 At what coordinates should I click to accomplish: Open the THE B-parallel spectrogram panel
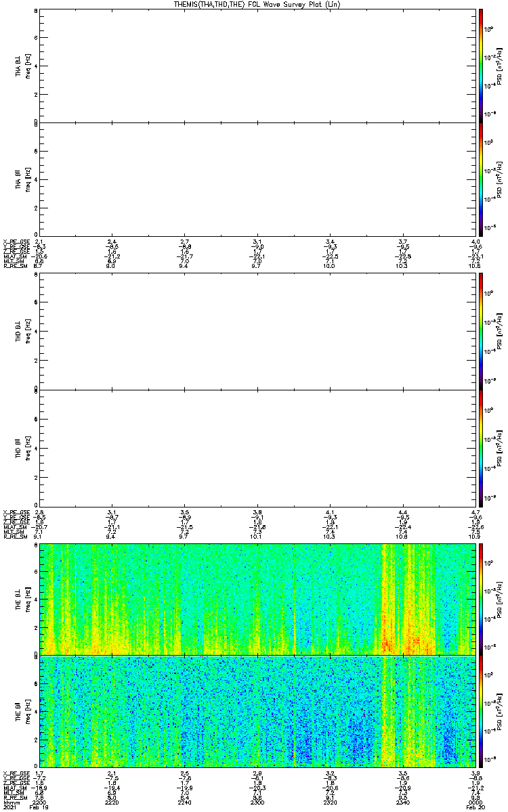tap(257, 710)
